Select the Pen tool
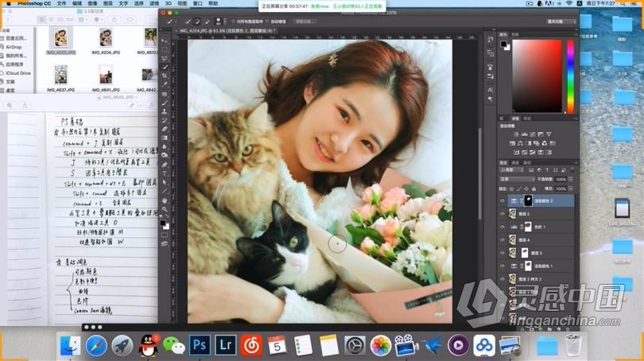 [165, 165]
